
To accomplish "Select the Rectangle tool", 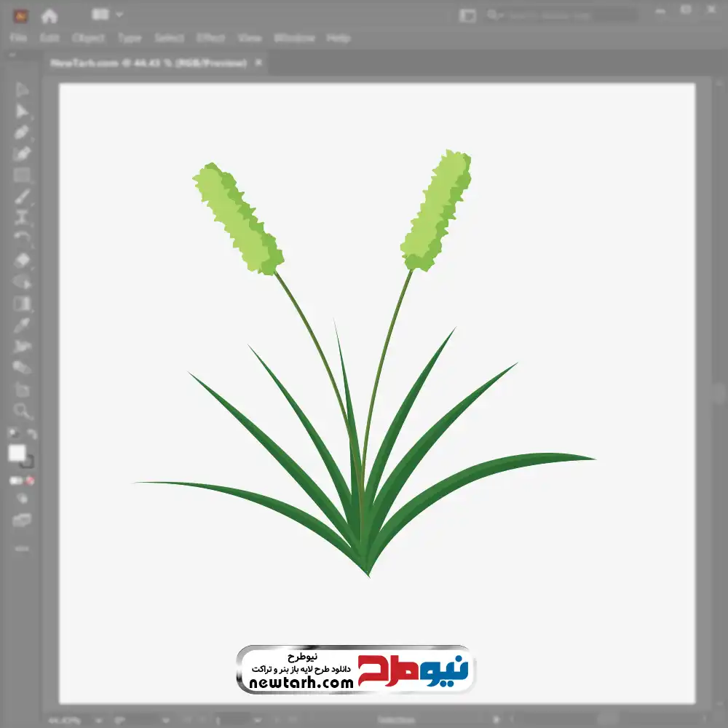I will coord(21,175).
